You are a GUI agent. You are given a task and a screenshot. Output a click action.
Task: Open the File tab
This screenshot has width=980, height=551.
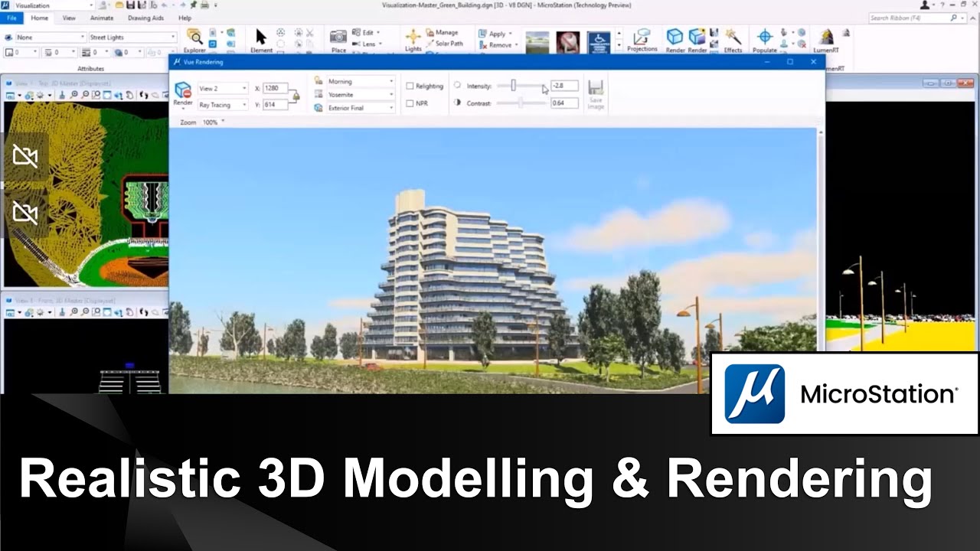[x=11, y=18]
